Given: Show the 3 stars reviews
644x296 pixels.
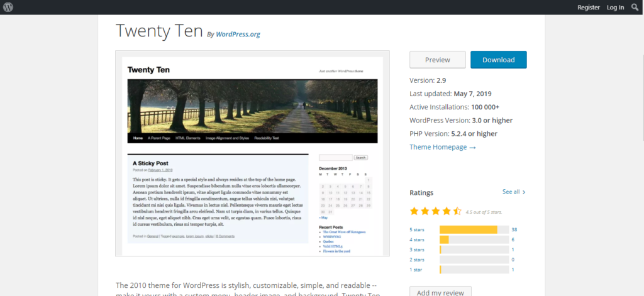Looking at the screenshot, I should (x=418, y=249).
